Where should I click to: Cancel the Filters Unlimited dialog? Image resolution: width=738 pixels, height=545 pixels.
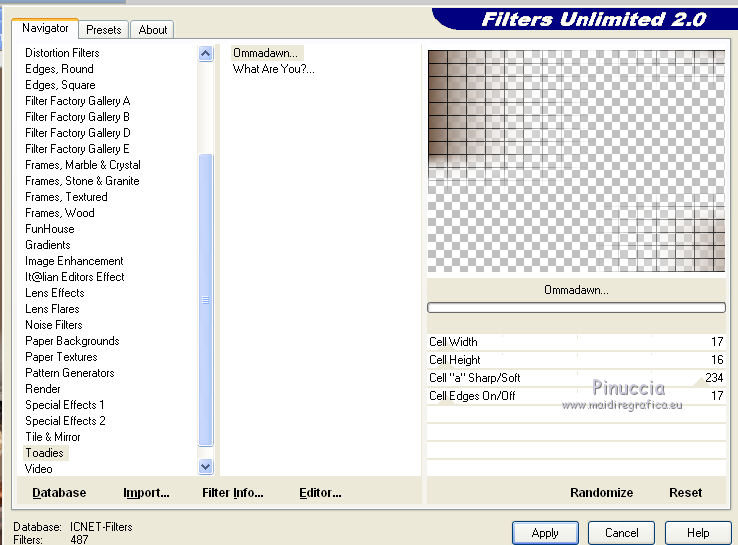621,533
